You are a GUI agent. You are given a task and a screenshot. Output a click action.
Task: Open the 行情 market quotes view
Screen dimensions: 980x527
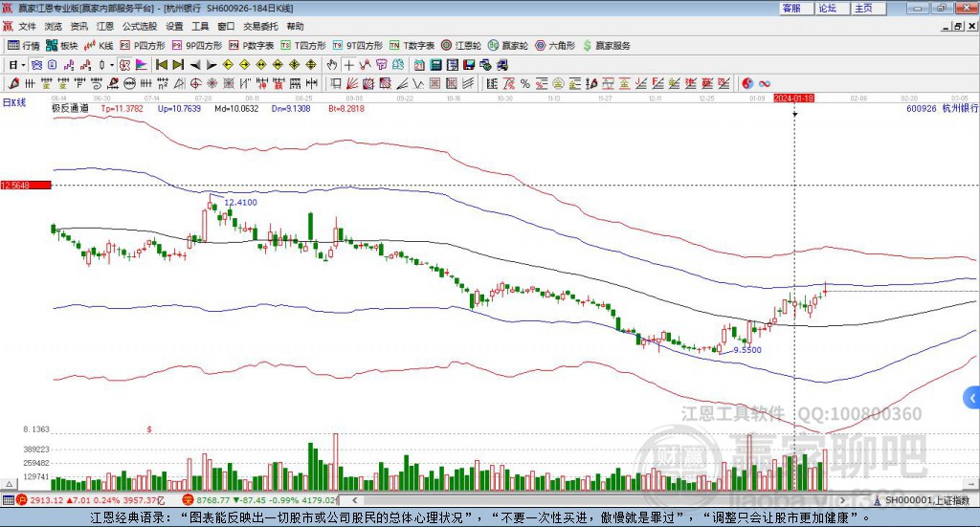pyautogui.click(x=24, y=46)
